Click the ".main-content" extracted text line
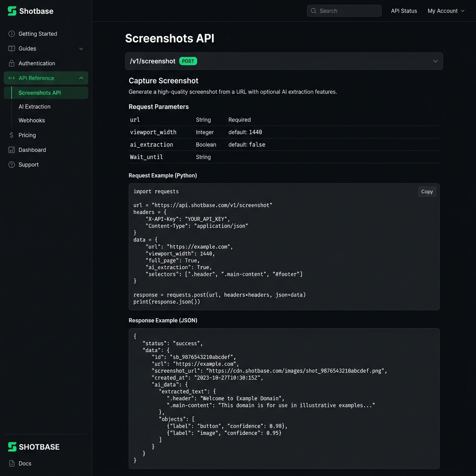Viewport: 476px width, 476px height. click(x=271, y=405)
